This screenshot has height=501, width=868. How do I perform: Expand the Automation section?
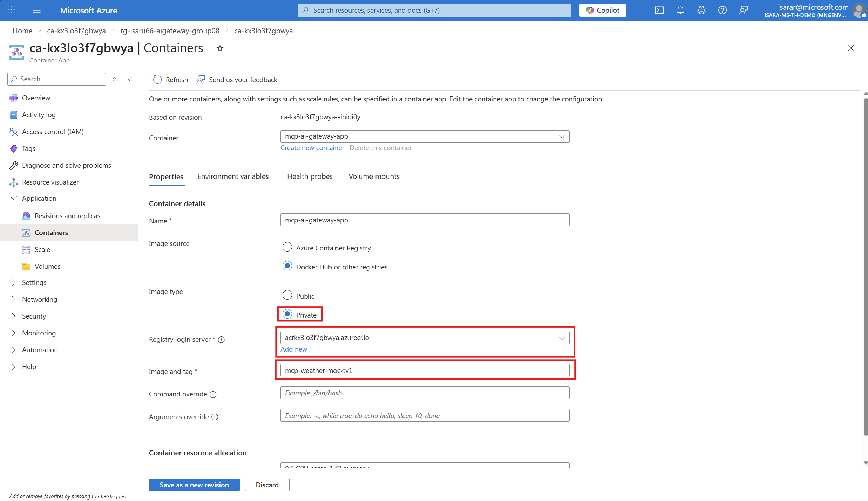[x=14, y=350]
